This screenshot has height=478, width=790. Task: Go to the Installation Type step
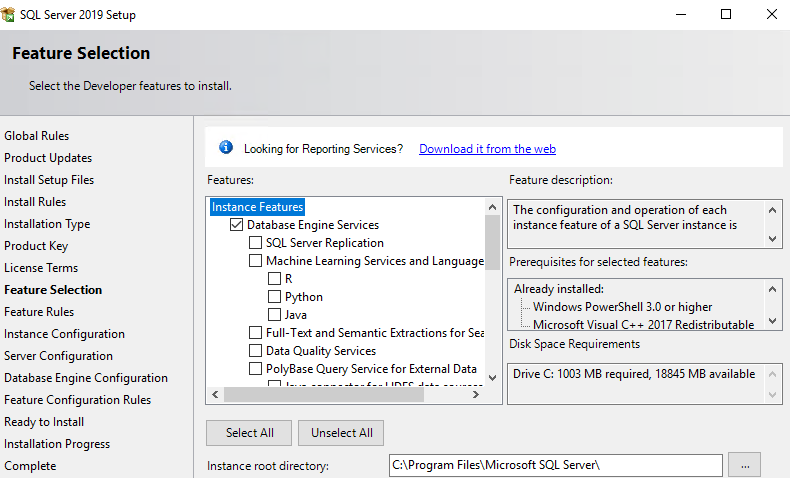(x=47, y=224)
